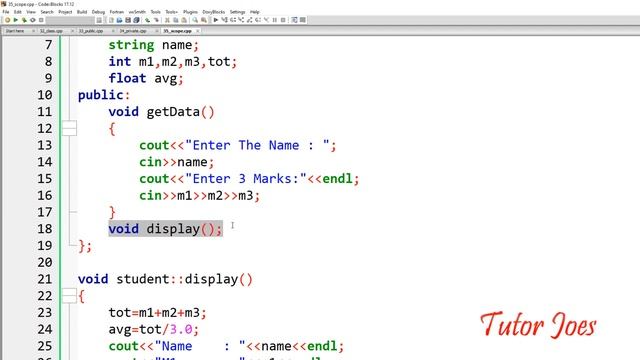Create a new file via toolbar

click(111, 20)
